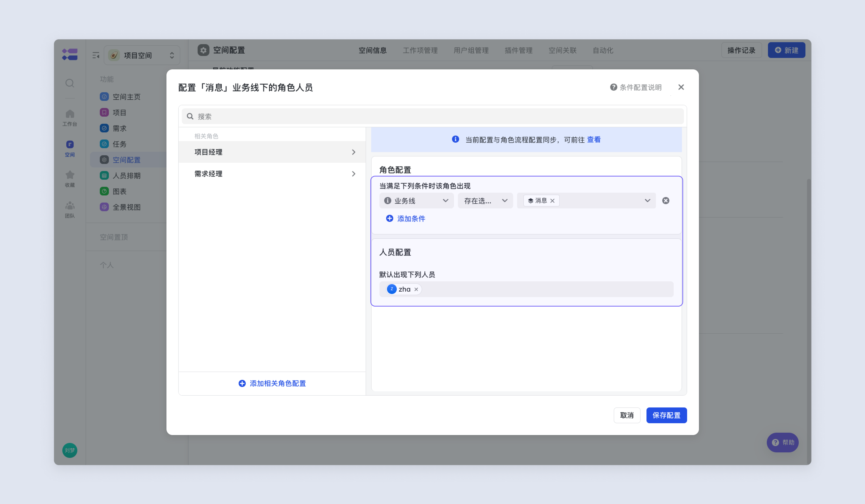Open the 业务线 field dropdown
Viewport: 865px width, 504px height.
(416, 201)
